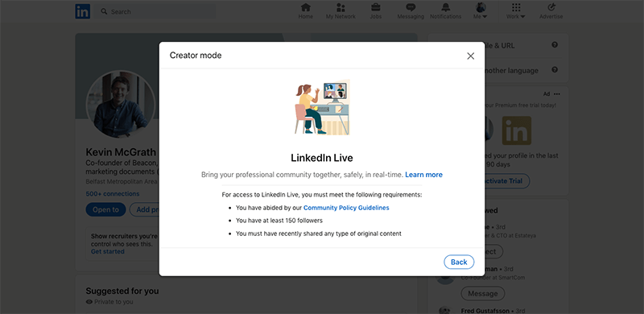Open the Home navigation icon
The height and width of the screenshot is (314, 644).
tap(305, 7)
